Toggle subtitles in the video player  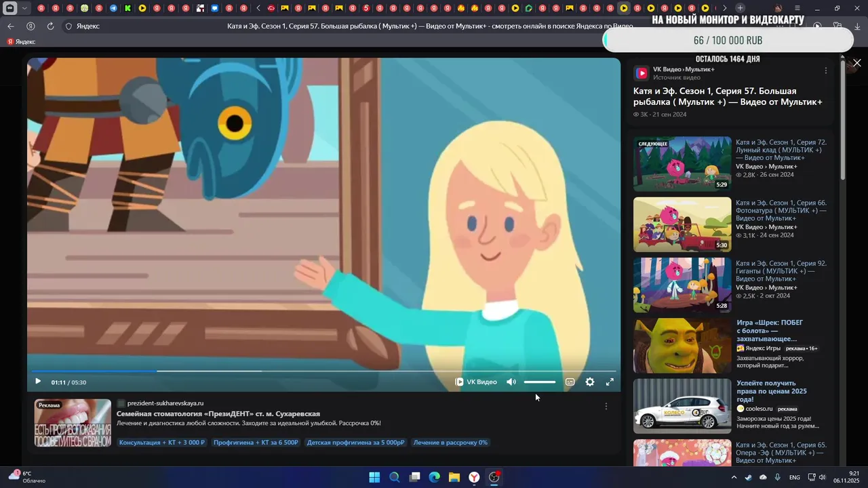[x=570, y=382]
